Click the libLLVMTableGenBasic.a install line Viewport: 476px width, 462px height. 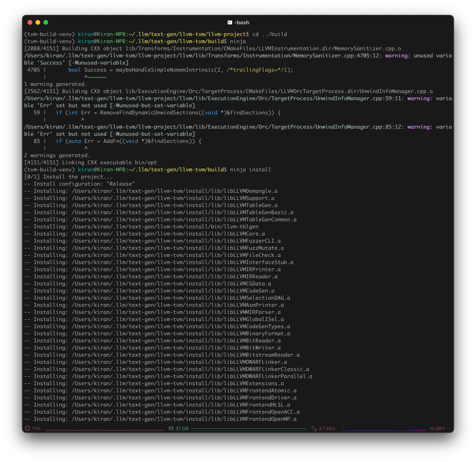(x=159, y=212)
